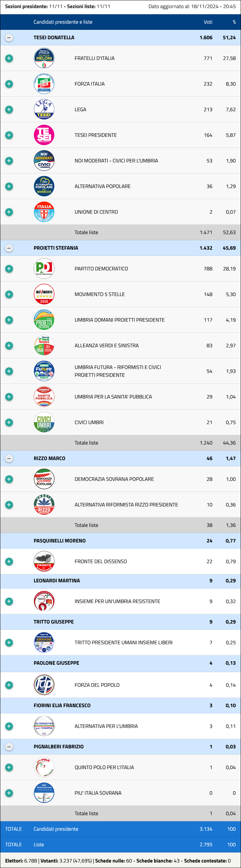Click the Partito Democratico logo
The width and height of the screenshot is (241, 868).
coord(44,268)
